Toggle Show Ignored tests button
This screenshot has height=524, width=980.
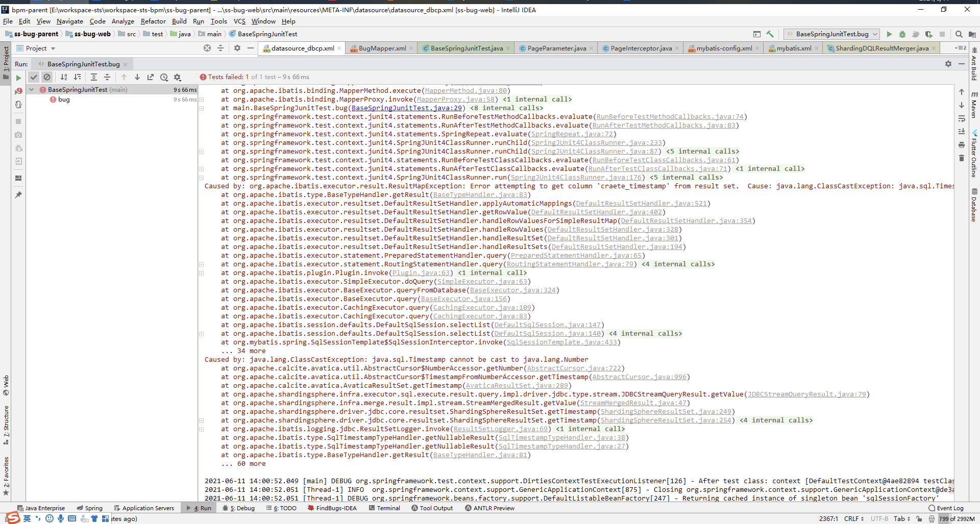pos(47,77)
